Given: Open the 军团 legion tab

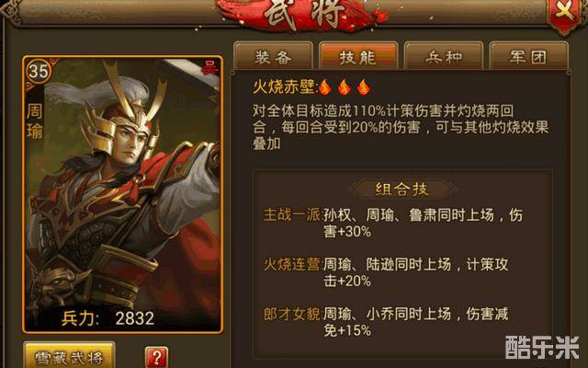Looking at the screenshot, I should pyautogui.click(x=528, y=56).
